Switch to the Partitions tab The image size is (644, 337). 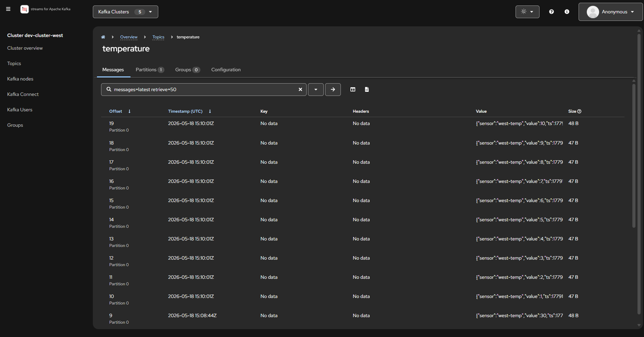pos(150,70)
